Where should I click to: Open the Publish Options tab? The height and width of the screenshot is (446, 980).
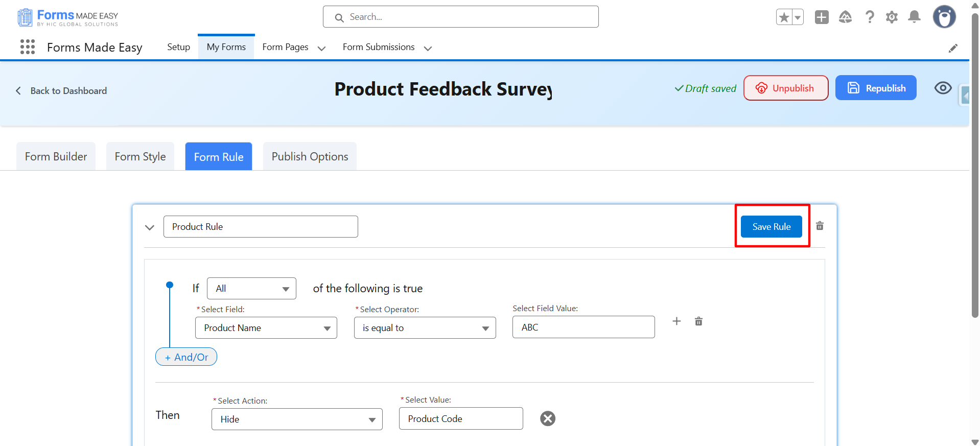(310, 156)
